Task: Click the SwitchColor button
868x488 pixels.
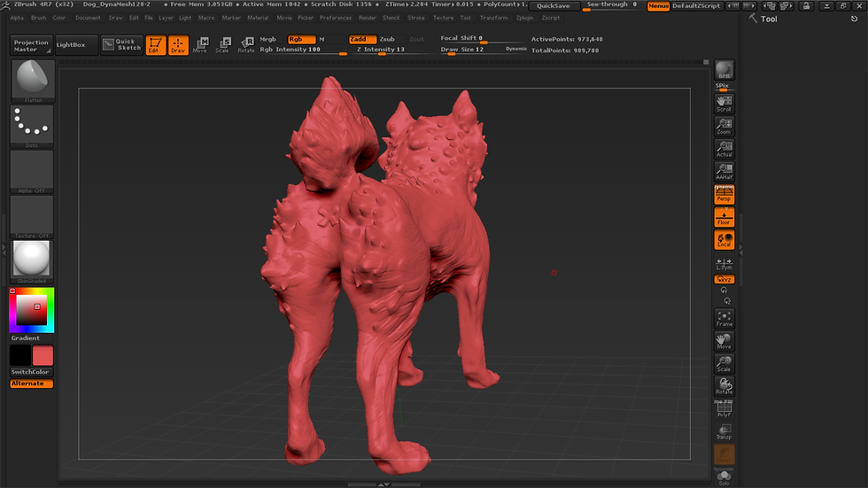Action: (32, 372)
